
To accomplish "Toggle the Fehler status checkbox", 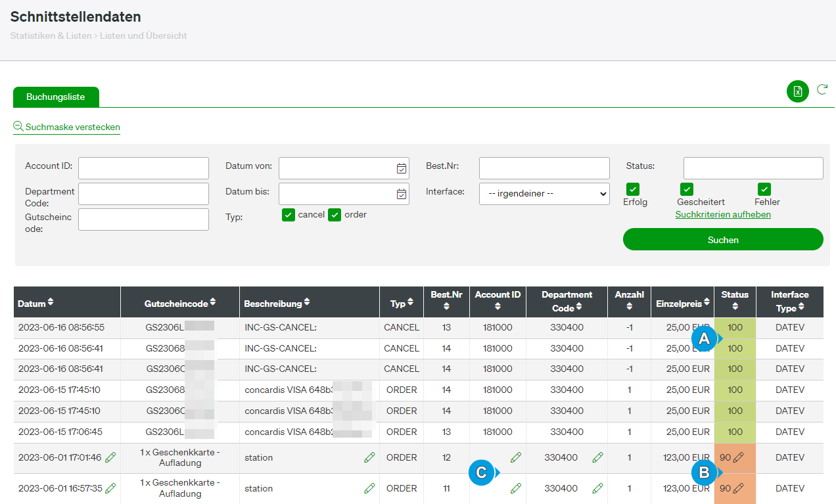I will point(764,189).
